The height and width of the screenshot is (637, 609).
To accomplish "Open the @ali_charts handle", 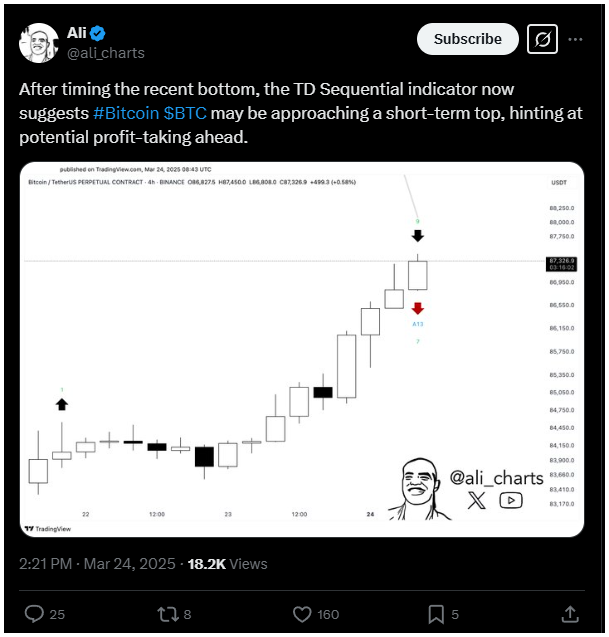I will [106, 53].
